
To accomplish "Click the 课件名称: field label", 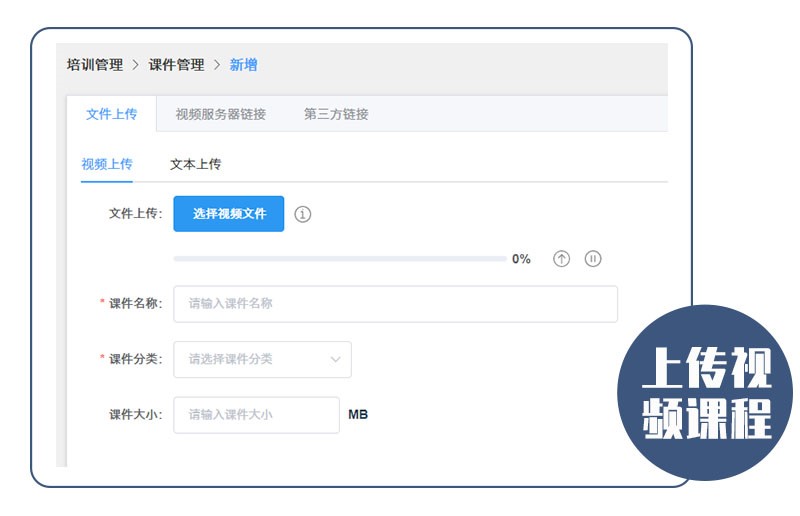I will coord(136,303).
